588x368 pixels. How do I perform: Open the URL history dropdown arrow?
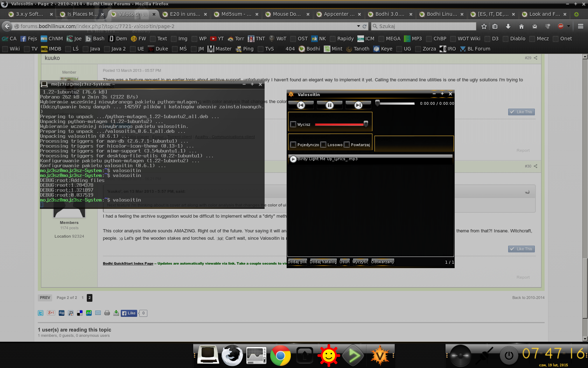pyautogui.click(x=358, y=26)
